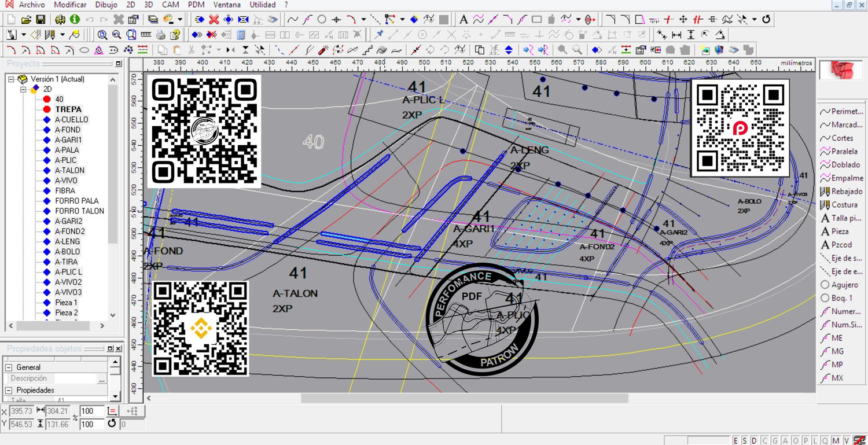Open the CAM menu
Viewport: 868px width, 445px height.
tap(170, 5)
